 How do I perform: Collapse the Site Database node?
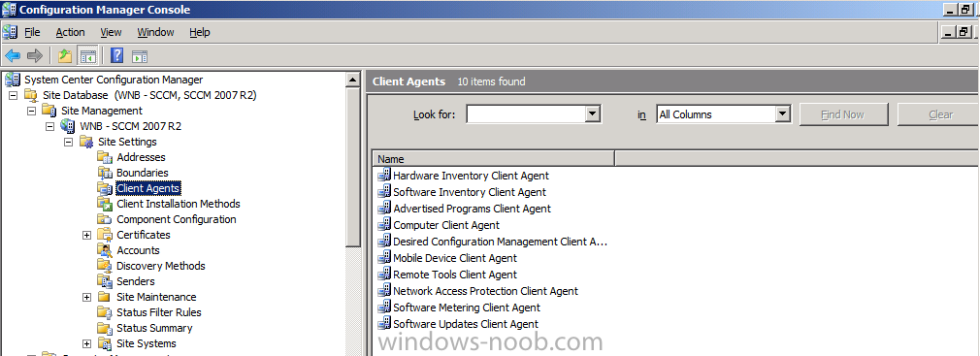[x=14, y=96]
